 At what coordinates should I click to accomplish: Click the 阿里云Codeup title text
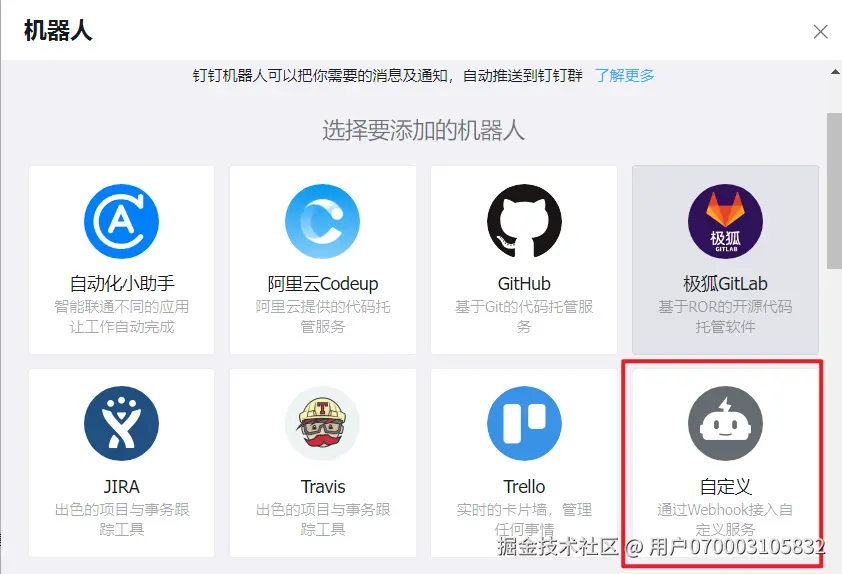coord(323,284)
